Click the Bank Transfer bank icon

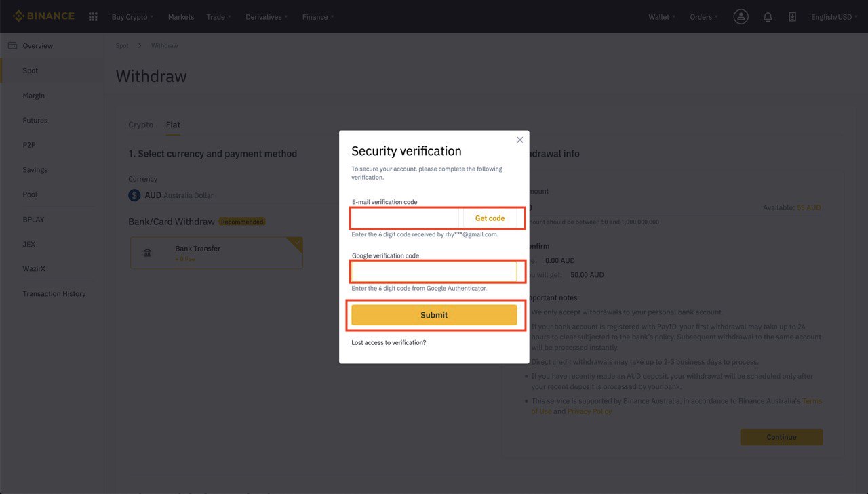(x=147, y=253)
